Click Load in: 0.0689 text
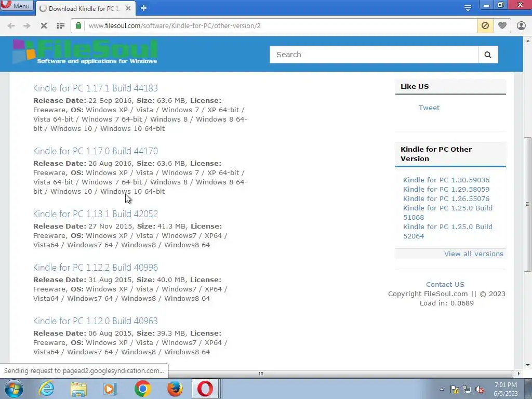532x399 pixels. [446, 303]
